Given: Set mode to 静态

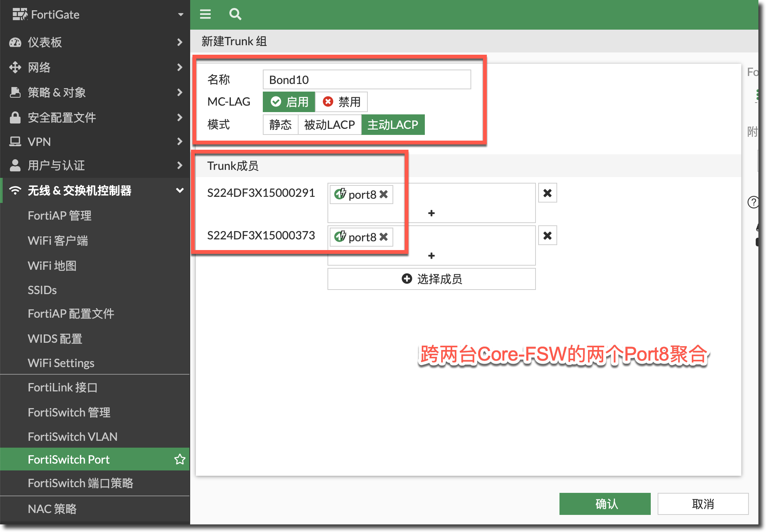Looking at the screenshot, I should [x=280, y=125].
